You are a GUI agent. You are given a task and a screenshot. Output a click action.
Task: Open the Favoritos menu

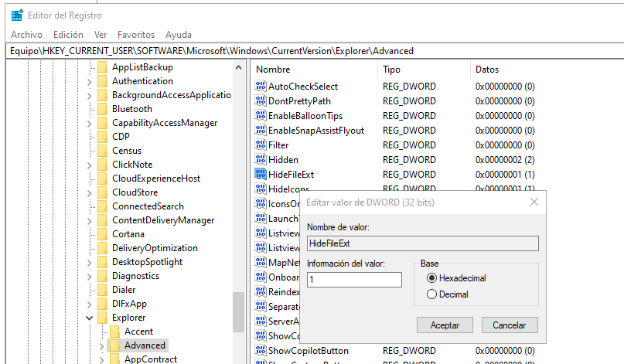(136, 35)
